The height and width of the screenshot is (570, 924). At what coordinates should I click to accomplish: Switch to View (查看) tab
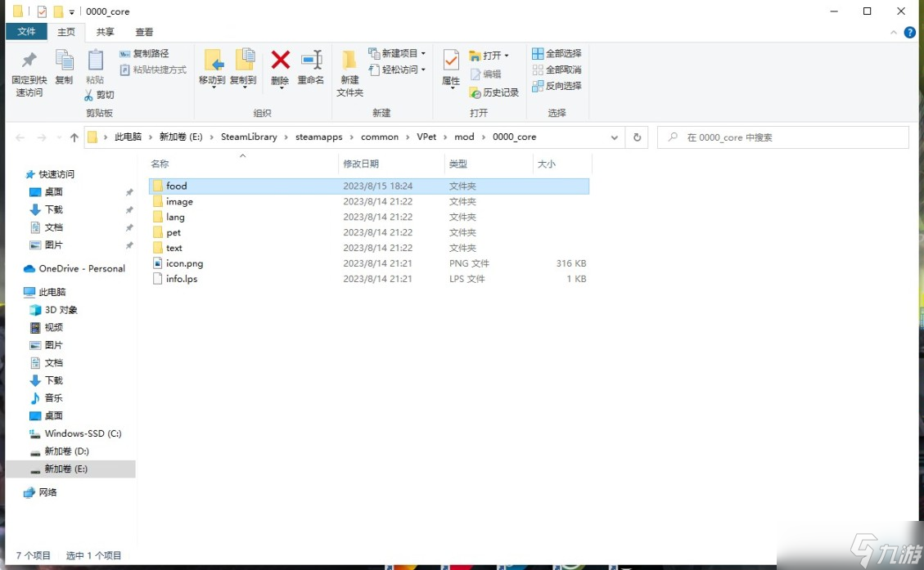144,32
